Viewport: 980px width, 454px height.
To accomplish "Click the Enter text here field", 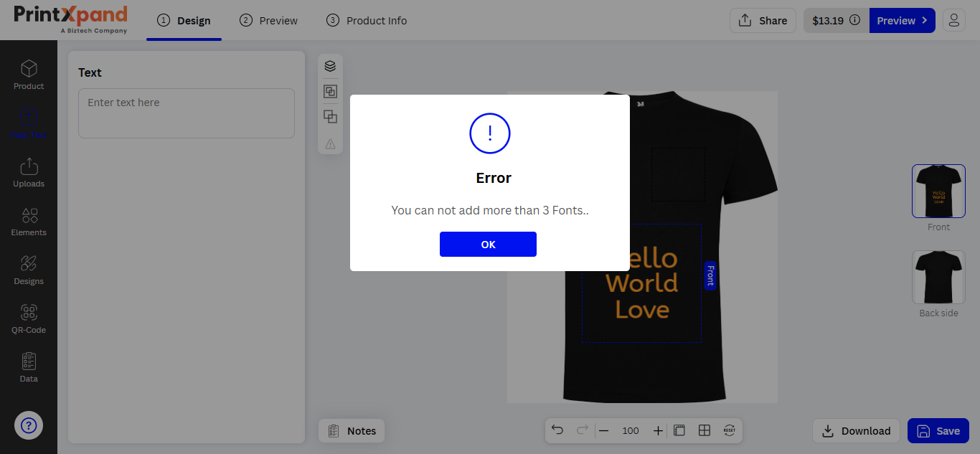I will tap(187, 113).
